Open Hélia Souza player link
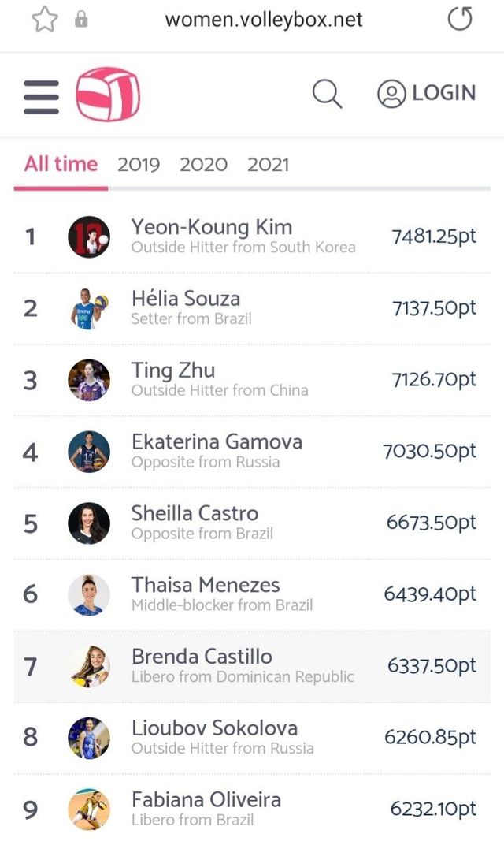This screenshot has height=845, width=504. [186, 299]
